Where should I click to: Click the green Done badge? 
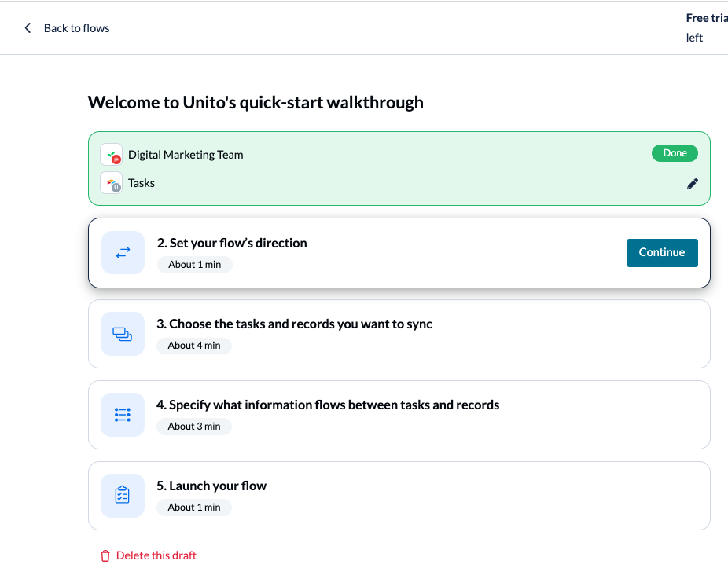tap(675, 153)
